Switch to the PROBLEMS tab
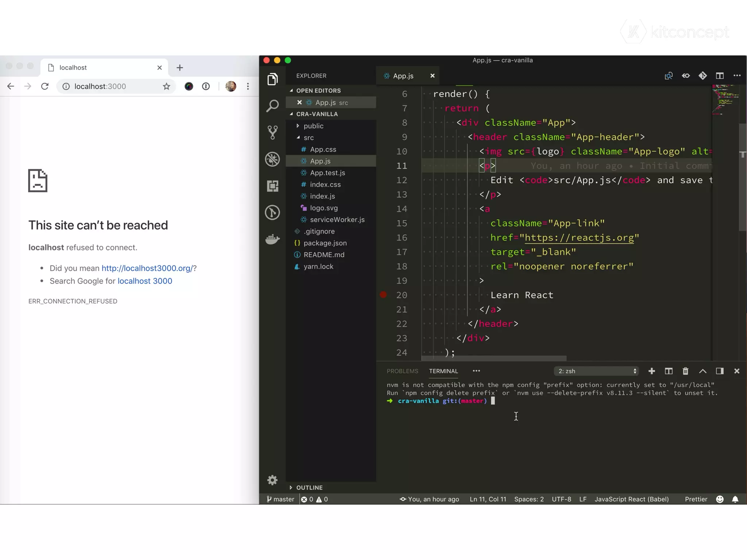Viewport: 747px width, 560px height. tap(402, 371)
